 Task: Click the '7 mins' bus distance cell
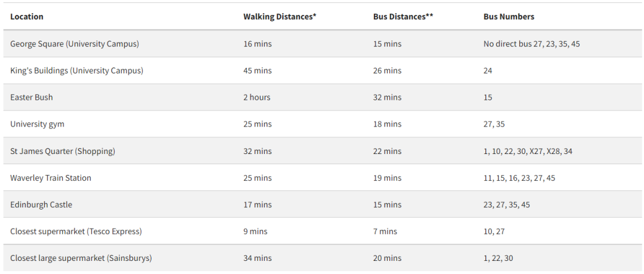point(385,231)
